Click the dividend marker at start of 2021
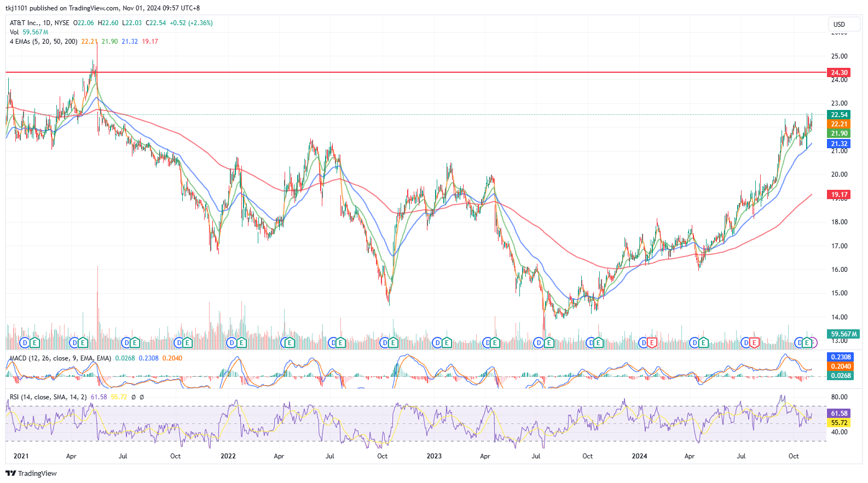 [x=24, y=343]
